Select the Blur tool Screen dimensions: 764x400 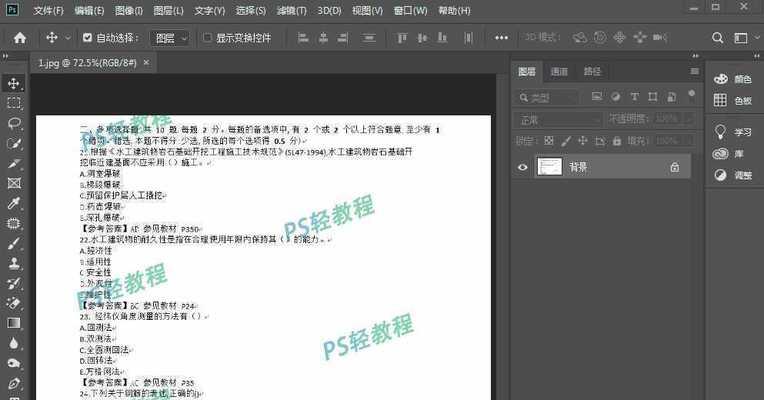(14, 343)
